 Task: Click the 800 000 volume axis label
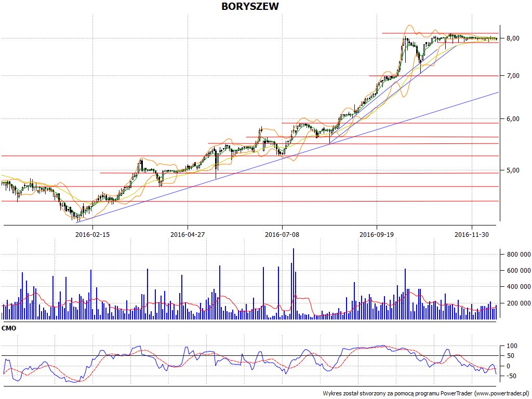[518, 254]
